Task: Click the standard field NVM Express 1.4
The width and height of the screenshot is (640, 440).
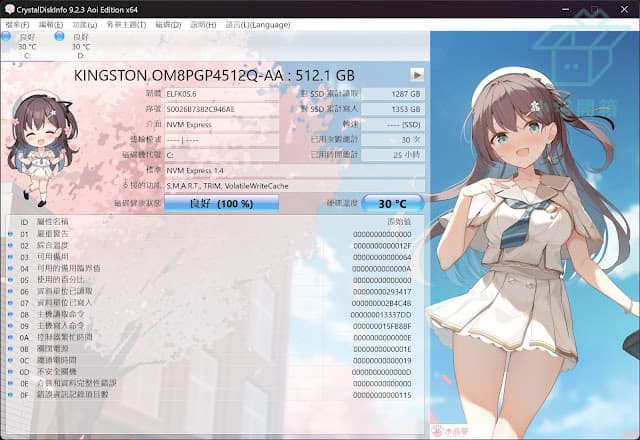Action: tap(294, 171)
